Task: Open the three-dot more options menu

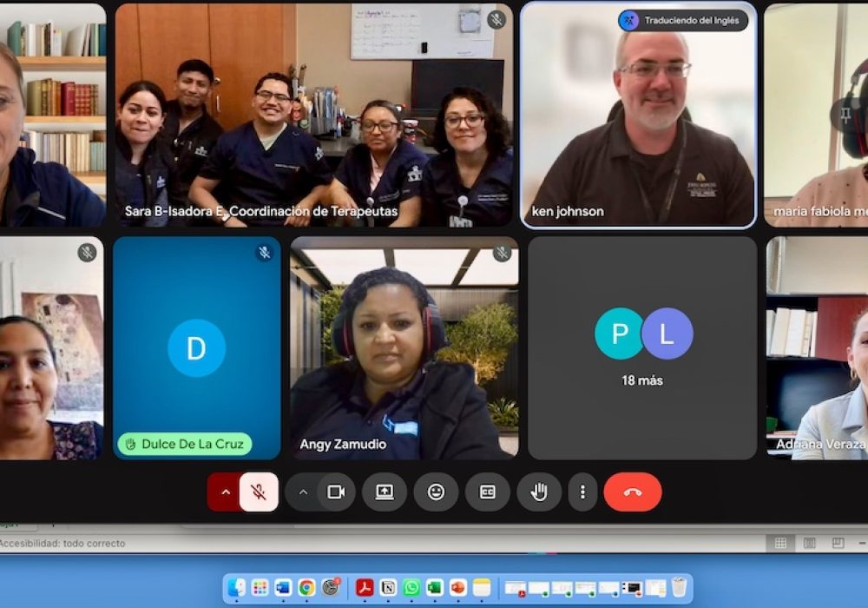Action: tap(582, 492)
